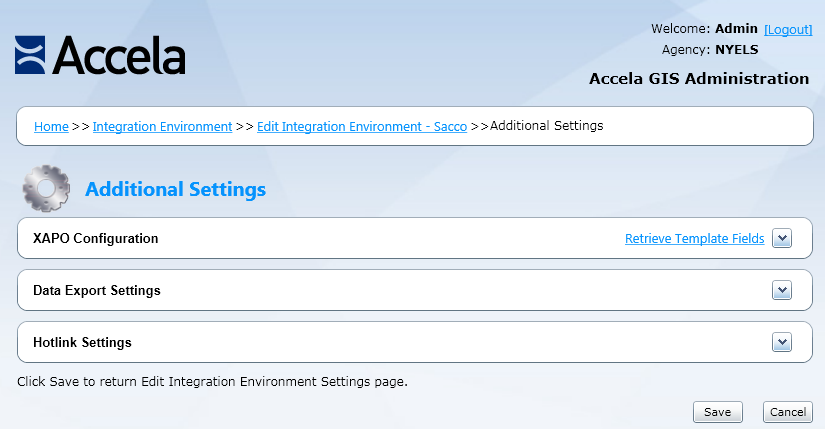
Task: Select the Hotlink Settings panel title
Action: tap(82, 343)
